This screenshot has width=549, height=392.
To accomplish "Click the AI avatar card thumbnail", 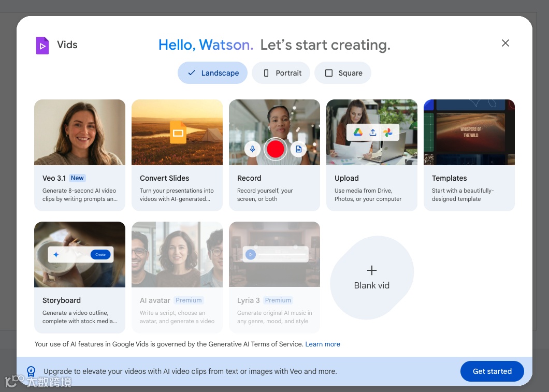I will click(177, 254).
